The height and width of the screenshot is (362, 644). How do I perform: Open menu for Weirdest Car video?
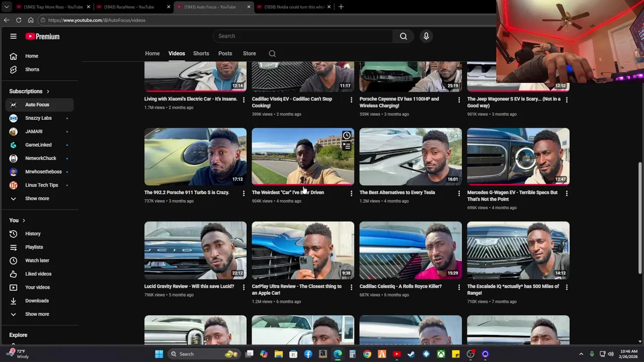(351, 193)
